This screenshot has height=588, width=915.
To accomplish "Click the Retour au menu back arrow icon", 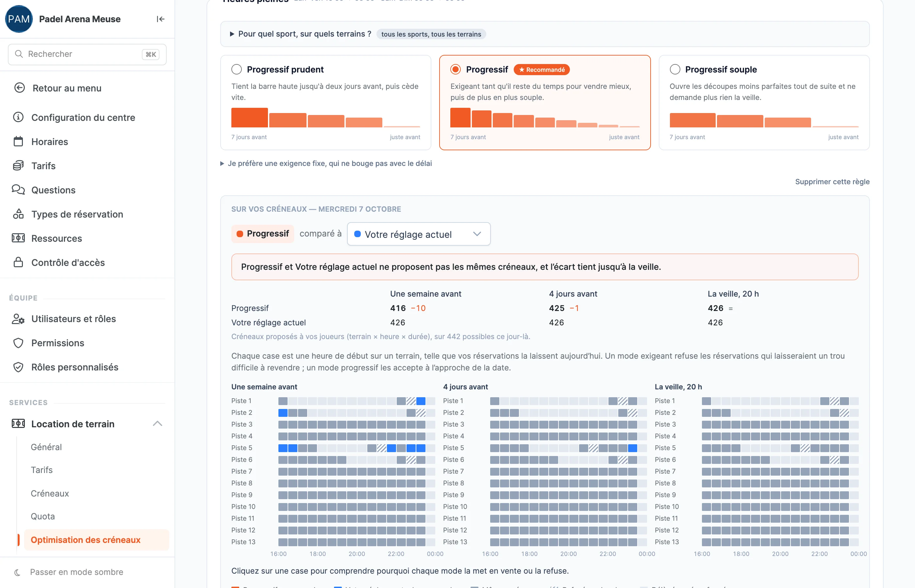I will pyautogui.click(x=20, y=88).
